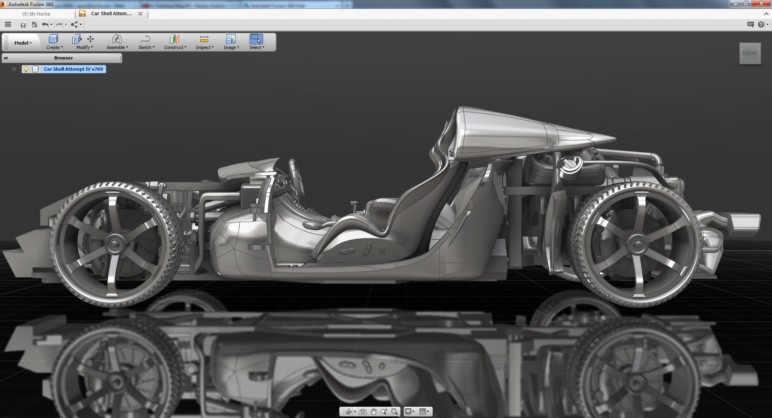Open the Model workspace dropdown
This screenshot has height=418, width=772.
pos(23,43)
